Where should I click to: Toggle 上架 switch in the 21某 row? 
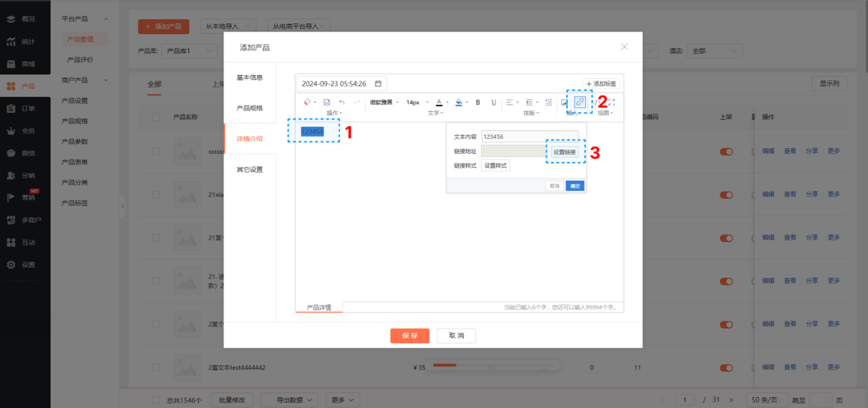726,237
